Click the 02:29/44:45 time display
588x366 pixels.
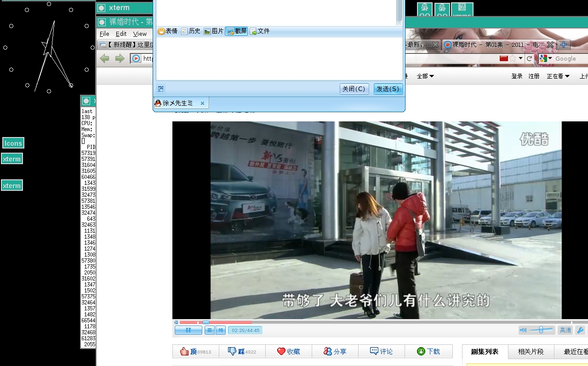245,330
